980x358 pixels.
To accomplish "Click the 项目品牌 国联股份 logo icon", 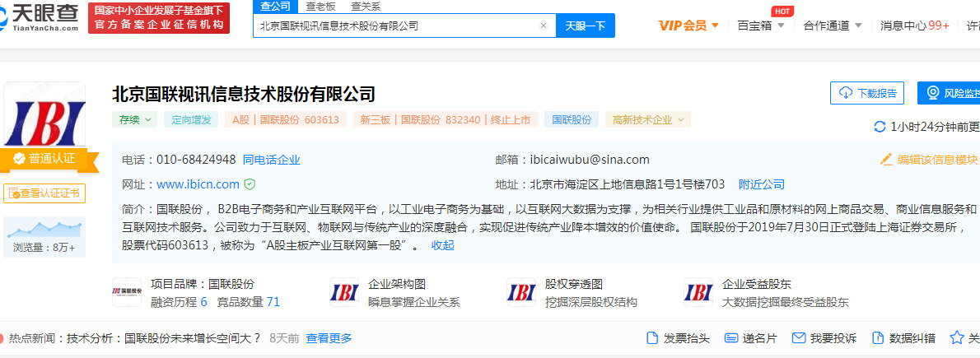I will 127,292.
